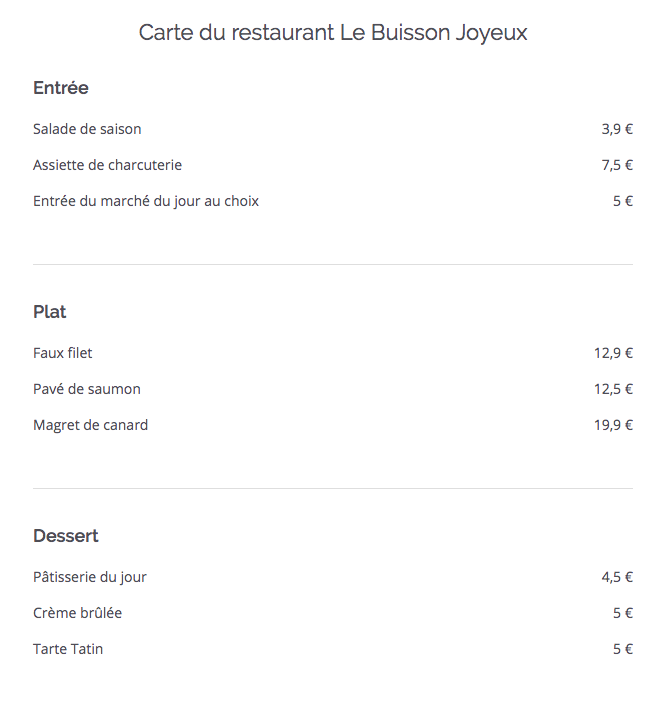Click the 19,9 € price
The image size is (657, 715).
click(x=613, y=425)
